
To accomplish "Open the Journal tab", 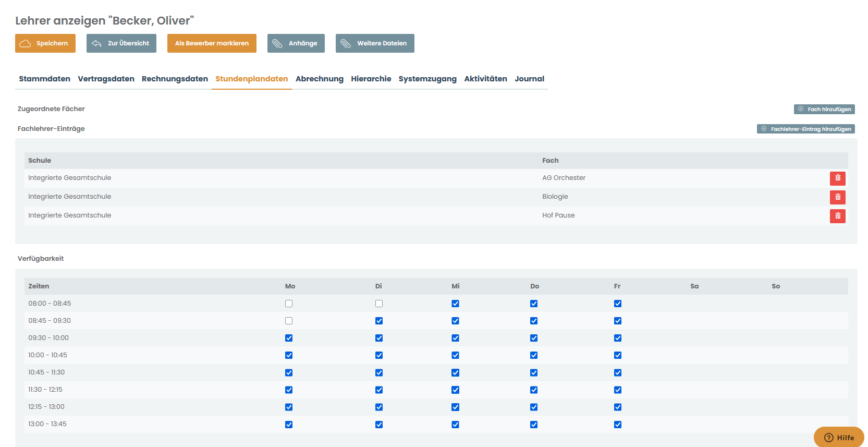I will point(530,79).
